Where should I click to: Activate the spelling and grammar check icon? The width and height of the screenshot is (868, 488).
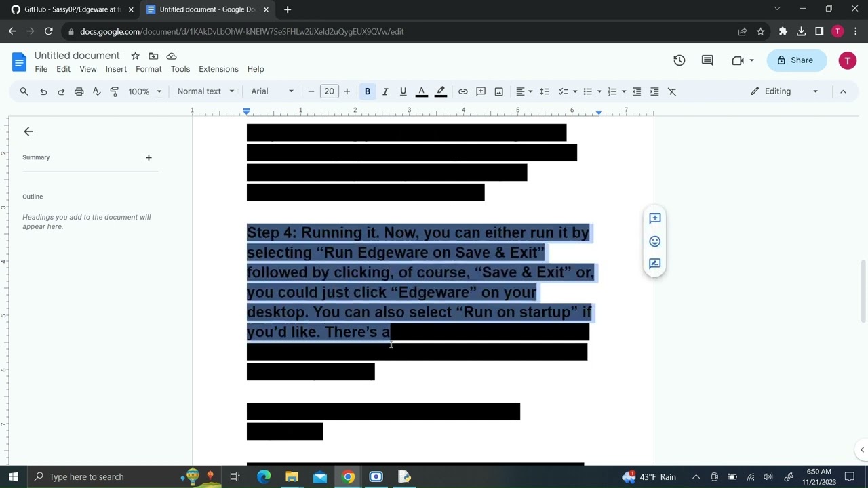(x=96, y=91)
